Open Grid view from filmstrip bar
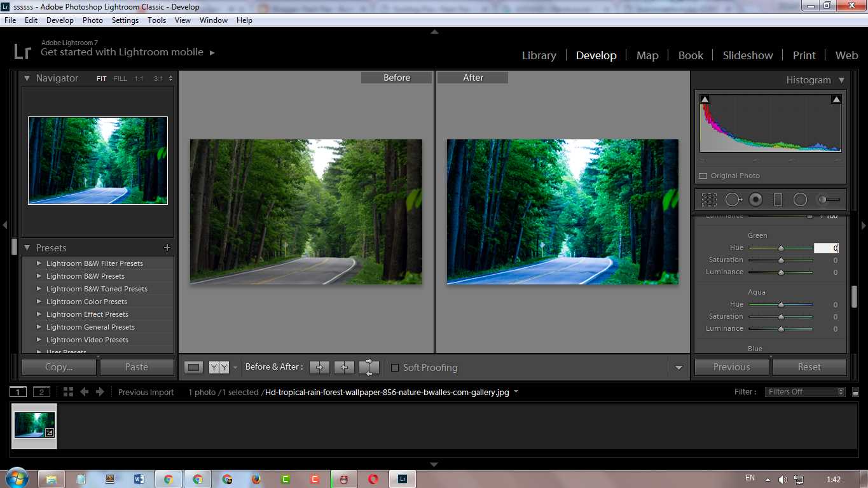868x488 pixels. pyautogui.click(x=68, y=392)
